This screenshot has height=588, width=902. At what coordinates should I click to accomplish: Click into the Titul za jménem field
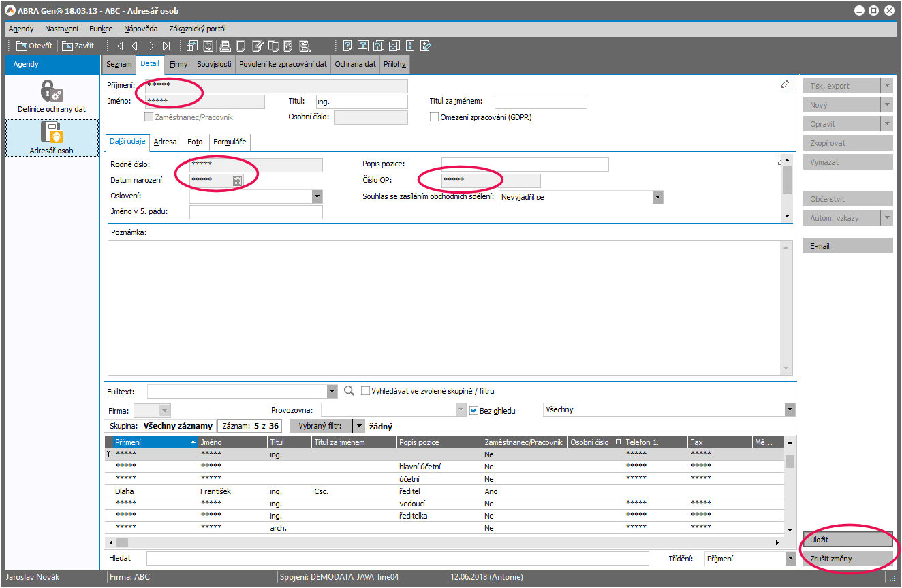pyautogui.click(x=541, y=102)
